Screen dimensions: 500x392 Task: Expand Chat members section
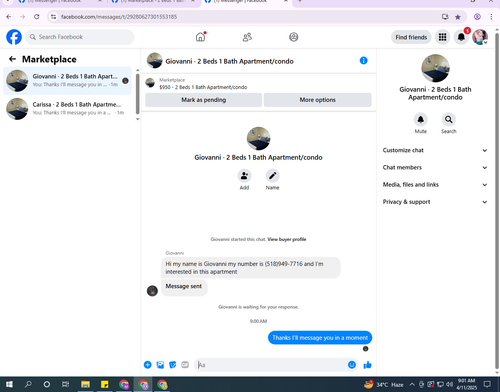[x=435, y=168]
